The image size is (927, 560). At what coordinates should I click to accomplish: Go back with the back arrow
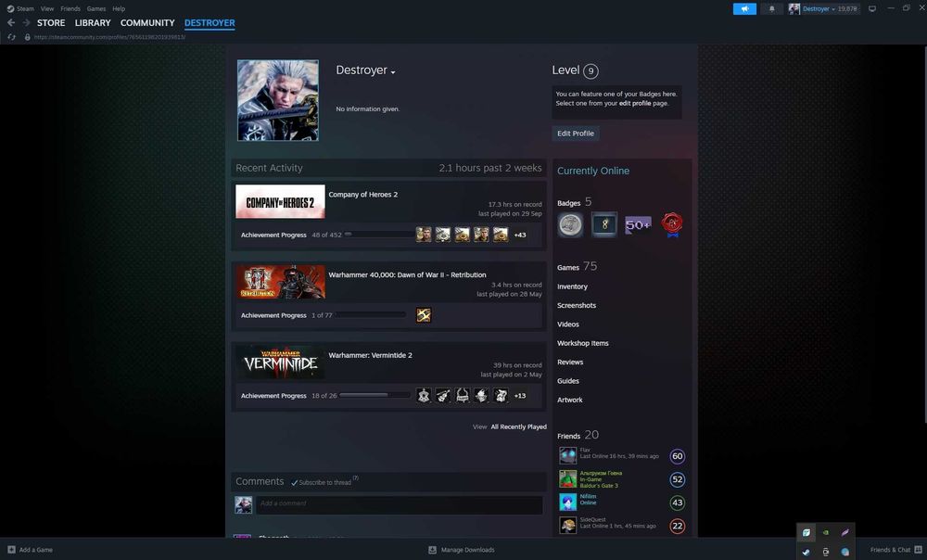(10, 22)
